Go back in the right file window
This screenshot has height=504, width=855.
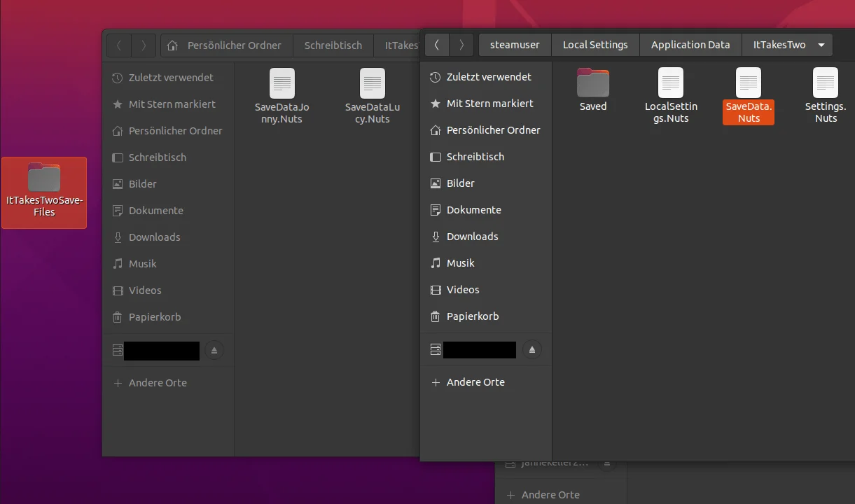(437, 45)
